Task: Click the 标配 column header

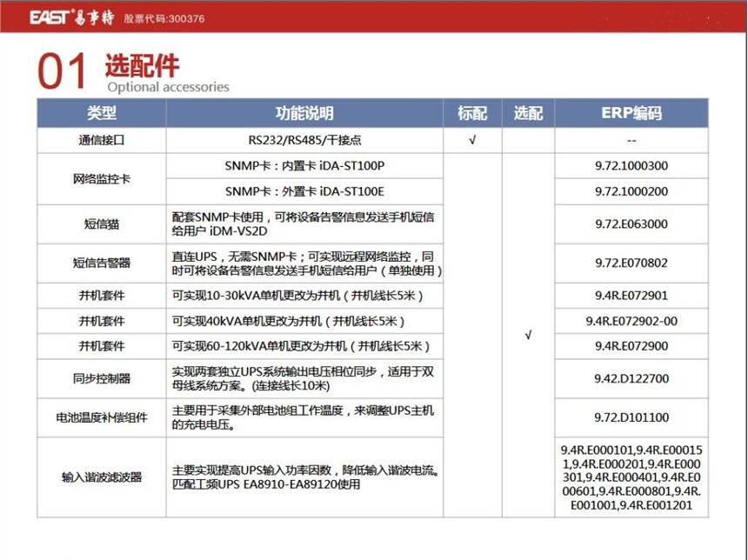Action: tap(472, 114)
